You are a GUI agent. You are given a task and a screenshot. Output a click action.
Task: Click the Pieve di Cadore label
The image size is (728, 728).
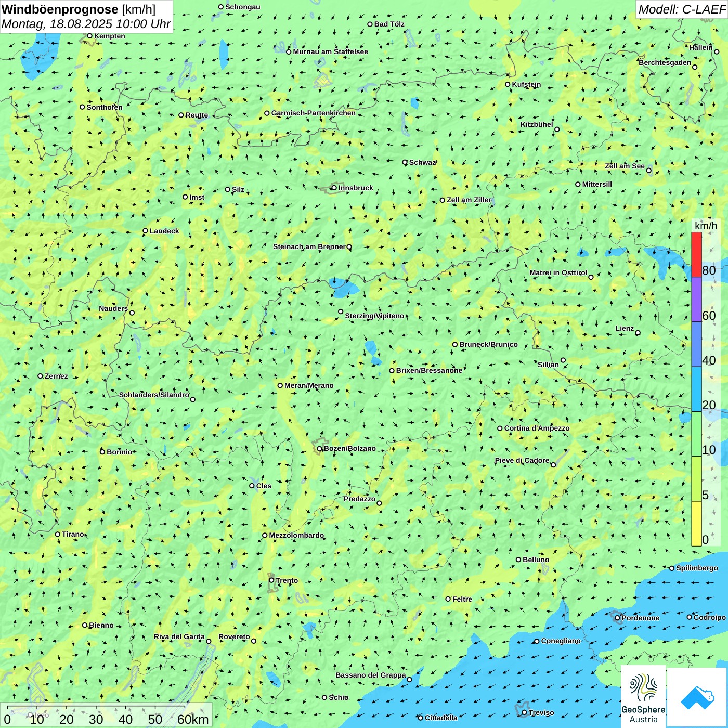[x=522, y=460]
